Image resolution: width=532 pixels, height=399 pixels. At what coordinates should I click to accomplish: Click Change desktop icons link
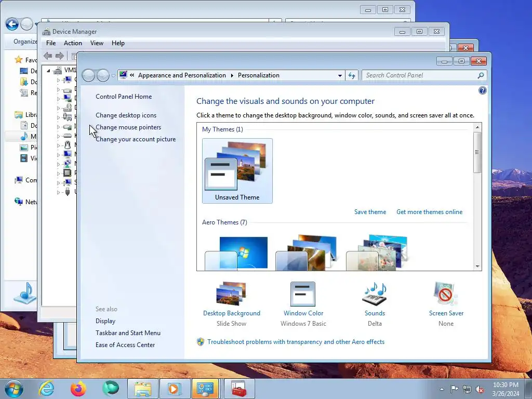[126, 115]
